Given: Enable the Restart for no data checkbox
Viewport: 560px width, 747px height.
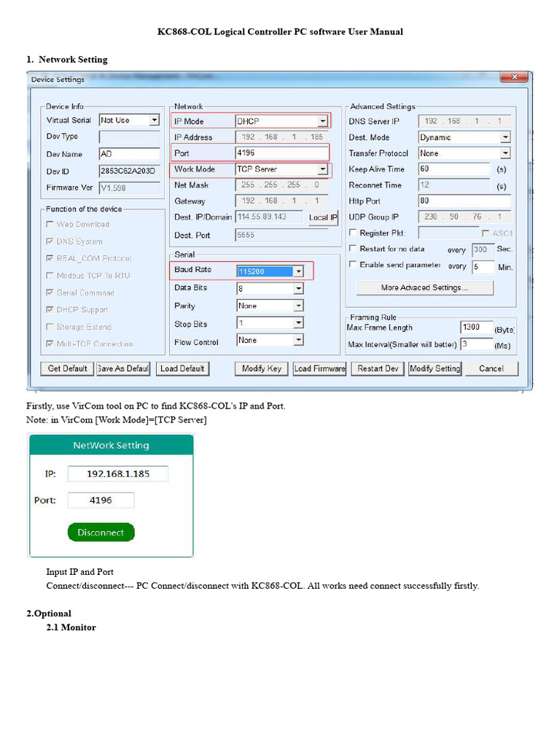Looking at the screenshot, I should pos(353,248).
